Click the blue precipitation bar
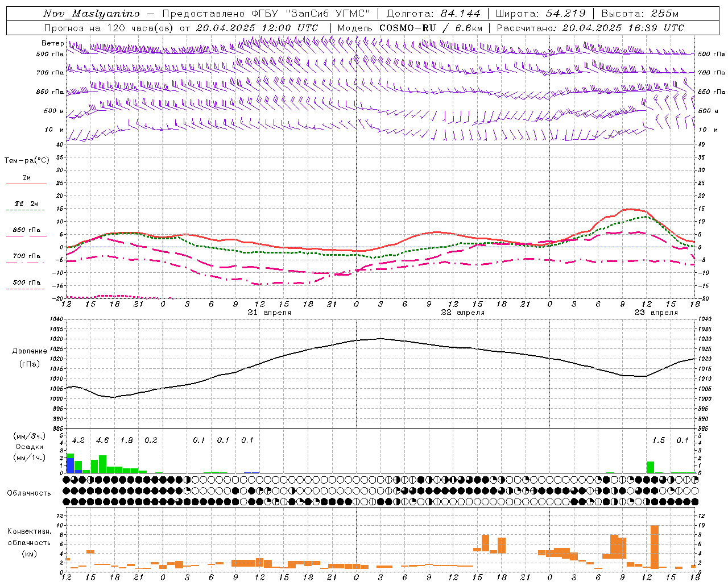This screenshot has width=728, height=582. point(70,465)
